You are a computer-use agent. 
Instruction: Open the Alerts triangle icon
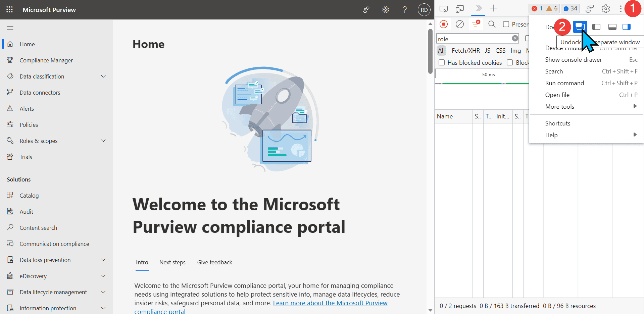point(10,108)
